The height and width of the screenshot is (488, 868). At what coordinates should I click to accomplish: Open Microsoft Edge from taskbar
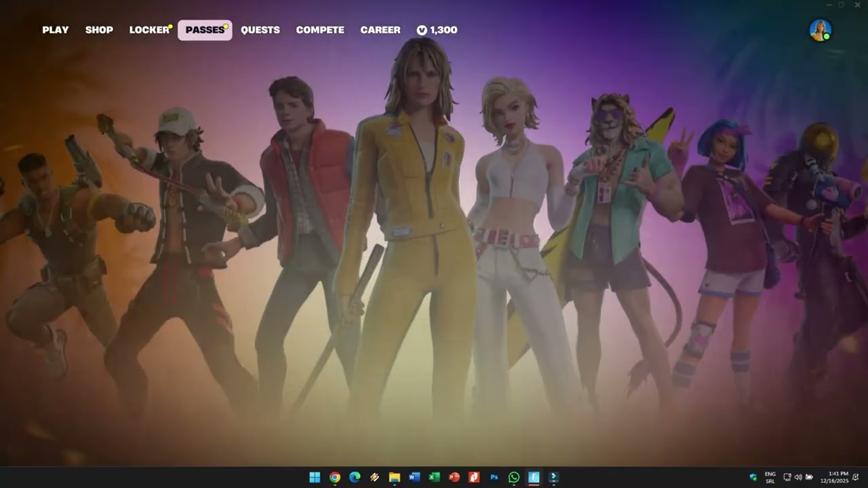tap(355, 477)
